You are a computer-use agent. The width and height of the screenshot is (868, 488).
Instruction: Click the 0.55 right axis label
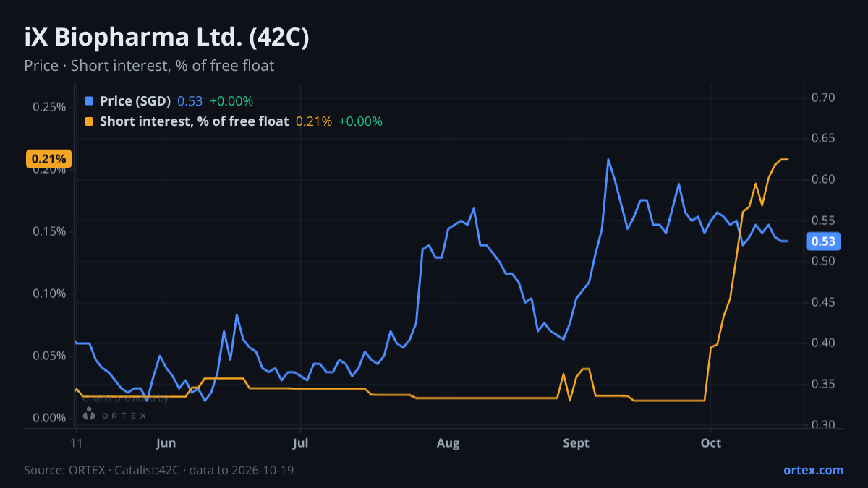point(823,220)
